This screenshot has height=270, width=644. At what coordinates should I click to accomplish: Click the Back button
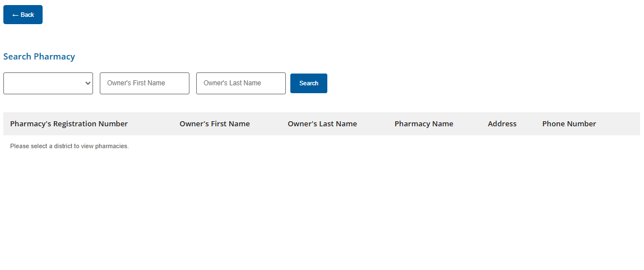coord(23,15)
